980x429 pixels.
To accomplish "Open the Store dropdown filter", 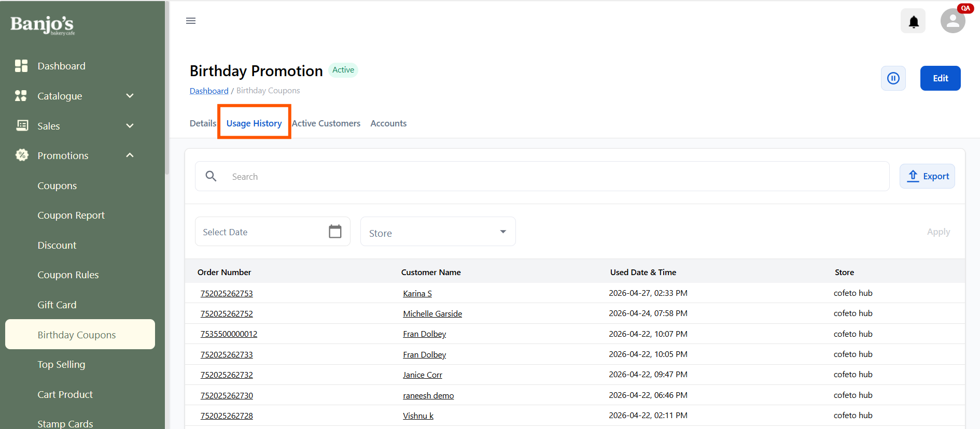I will point(438,232).
